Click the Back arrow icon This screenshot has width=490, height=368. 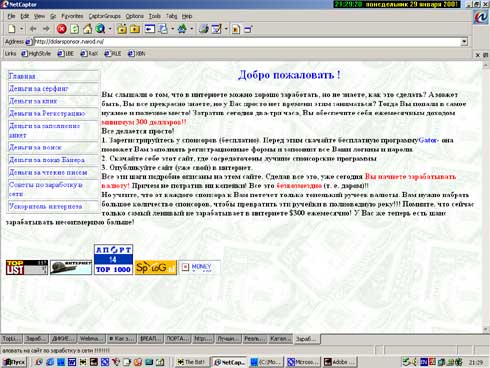click(33, 29)
